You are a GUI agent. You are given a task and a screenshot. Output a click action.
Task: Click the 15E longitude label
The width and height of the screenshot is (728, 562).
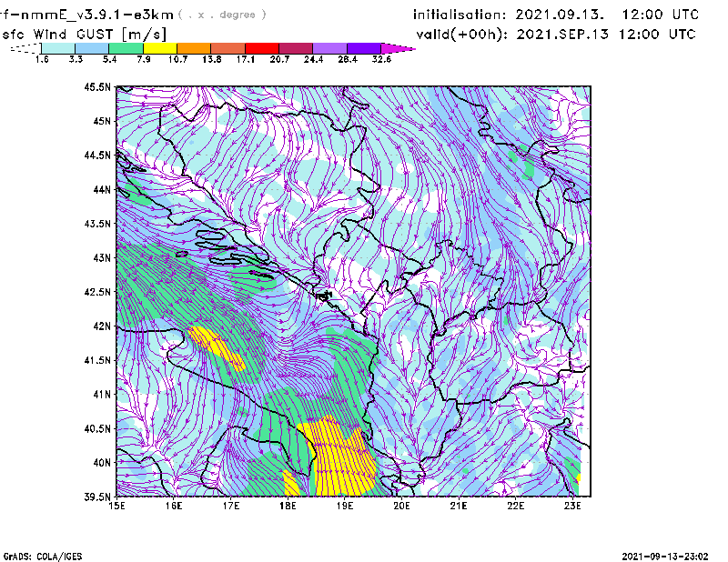click(116, 506)
